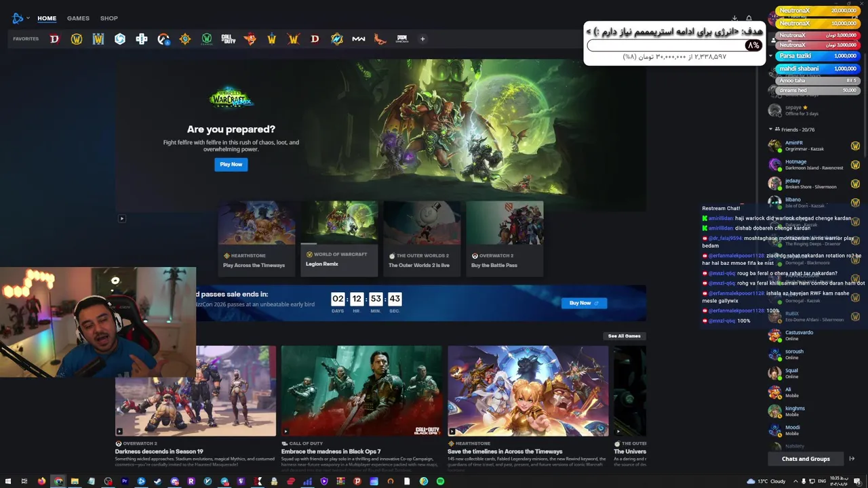Screen dimensions: 868x488
Task: Open Chats and Groups
Action: [806, 459]
